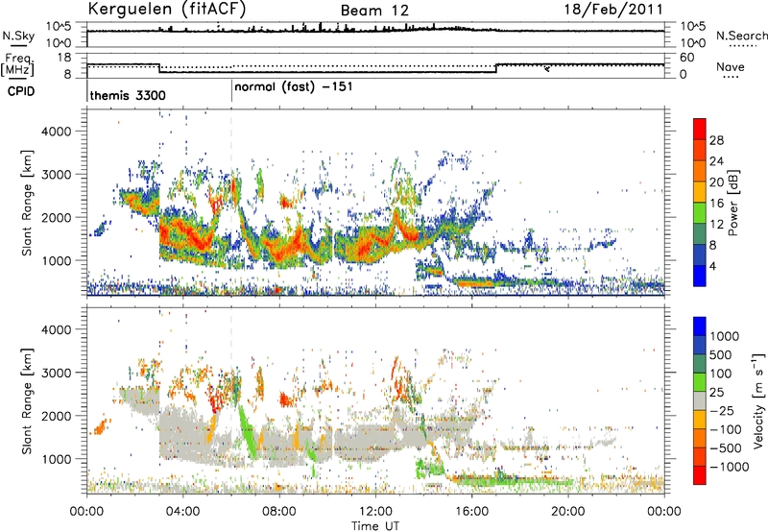Click the velocity colorbar value '500'

tap(721, 355)
